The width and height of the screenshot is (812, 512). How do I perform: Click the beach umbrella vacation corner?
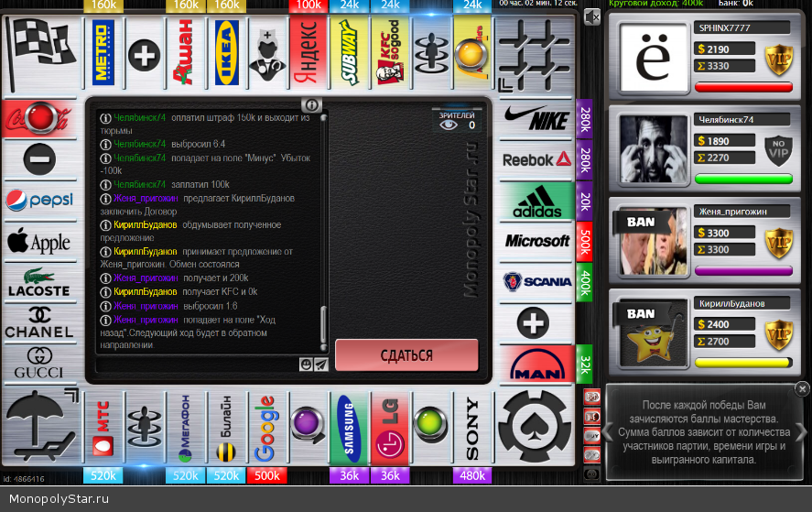(x=41, y=426)
